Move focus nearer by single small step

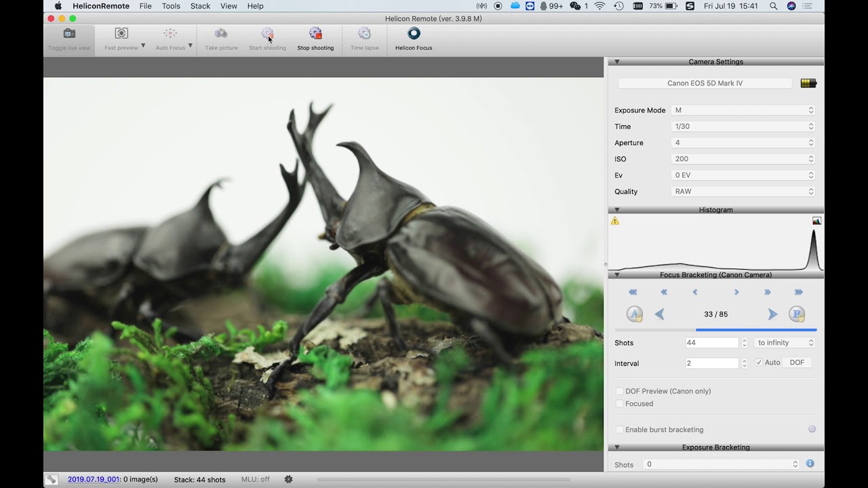(695, 292)
